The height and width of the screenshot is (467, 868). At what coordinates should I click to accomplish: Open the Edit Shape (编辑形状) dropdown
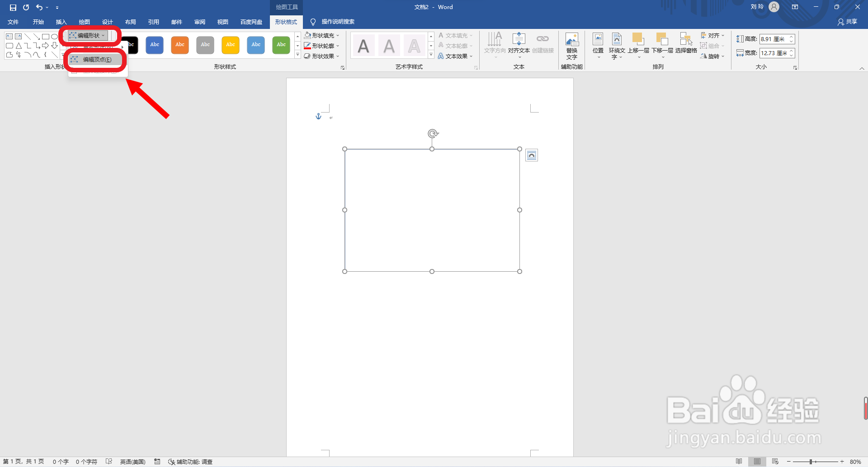[88, 35]
